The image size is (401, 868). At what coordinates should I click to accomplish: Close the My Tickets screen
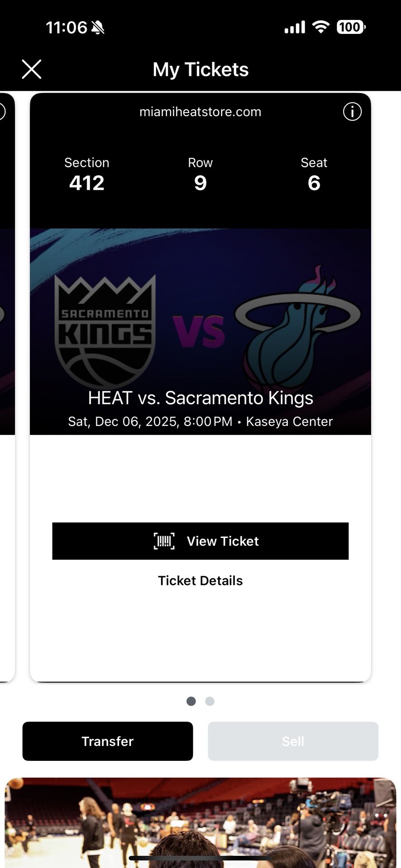pyautogui.click(x=31, y=69)
